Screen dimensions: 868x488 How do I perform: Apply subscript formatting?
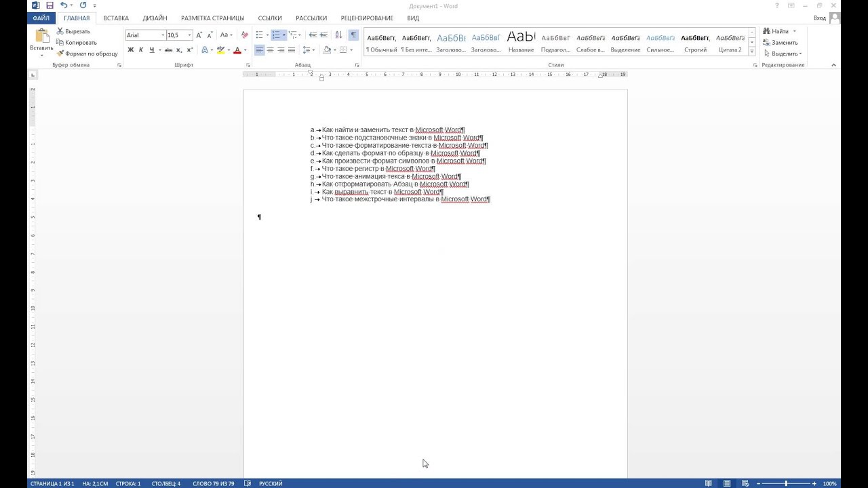(x=179, y=49)
